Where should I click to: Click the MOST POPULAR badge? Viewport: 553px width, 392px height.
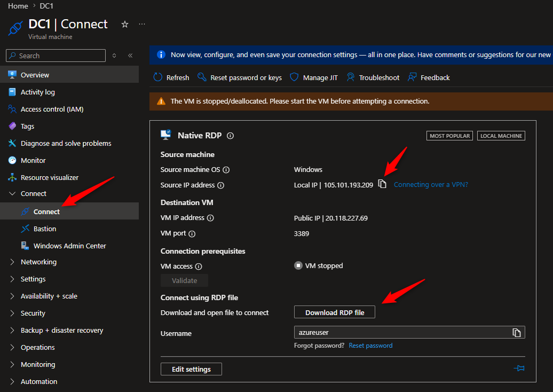[x=449, y=136]
